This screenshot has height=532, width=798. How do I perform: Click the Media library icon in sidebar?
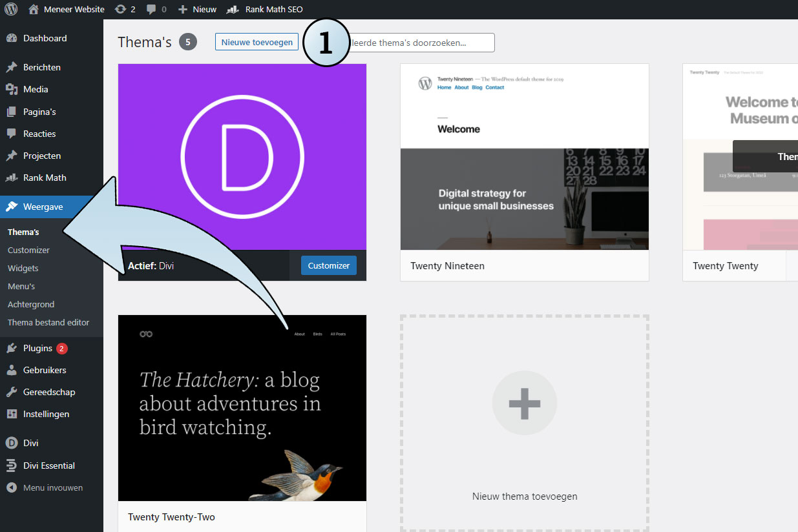coord(12,89)
